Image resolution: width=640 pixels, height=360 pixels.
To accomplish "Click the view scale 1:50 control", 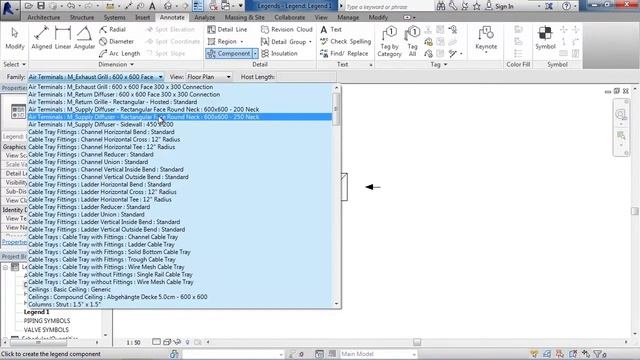I will (133, 342).
